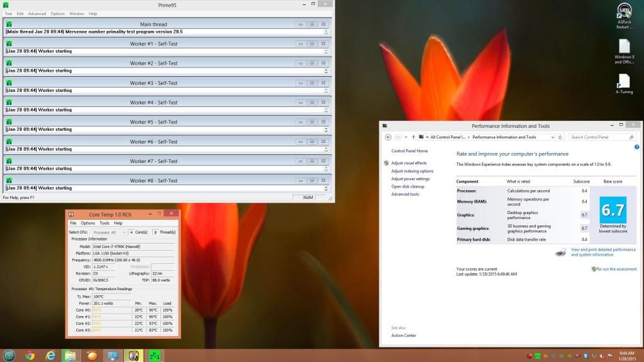Open the orange orb taskbar application
Image resolution: width=644 pixels, height=362 pixels.
click(x=92, y=356)
